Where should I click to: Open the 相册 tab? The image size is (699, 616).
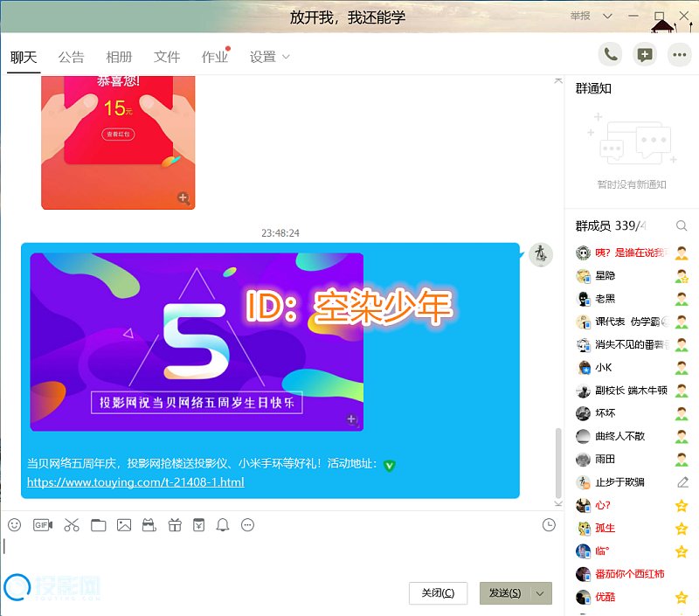119,57
